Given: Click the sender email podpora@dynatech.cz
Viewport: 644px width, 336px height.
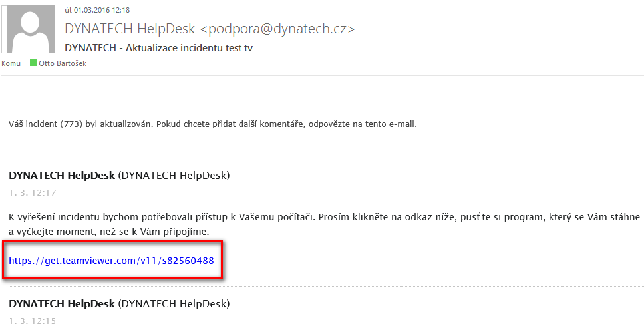Looking at the screenshot, I should [277, 29].
